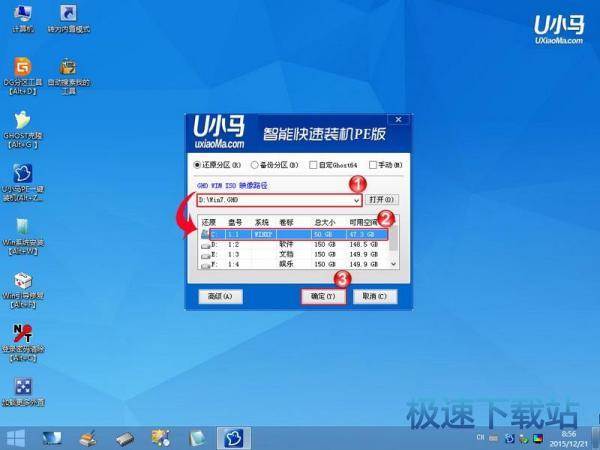
Task: Click the partition list scrollbar thumb
Action: (393, 238)
